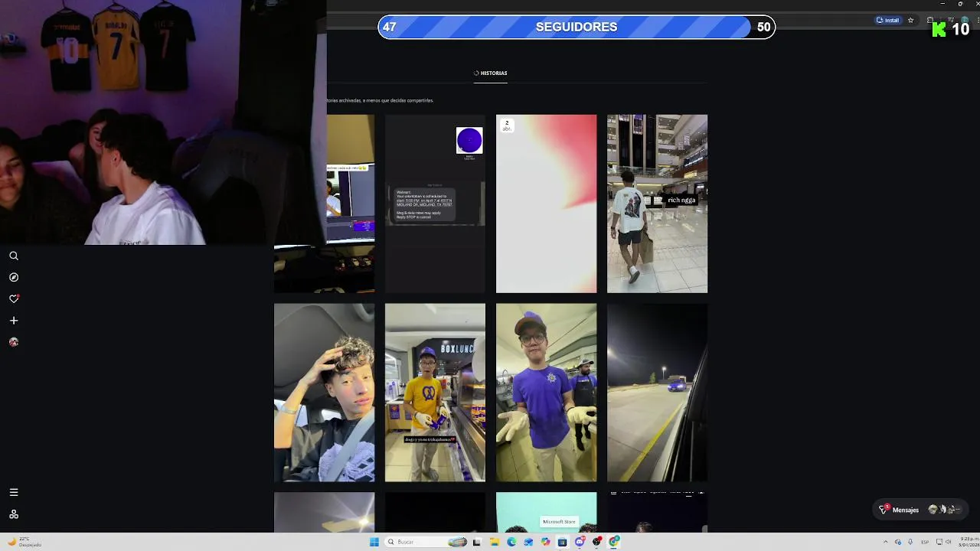Launch Microsoft Edge from the taskbar

(511, 542)
